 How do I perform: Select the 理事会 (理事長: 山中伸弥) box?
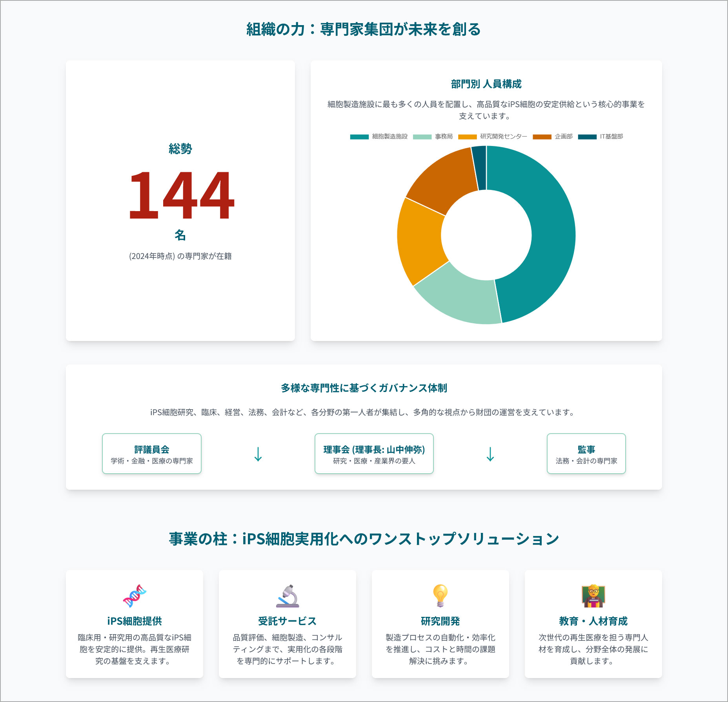click(x=374, y=454)
